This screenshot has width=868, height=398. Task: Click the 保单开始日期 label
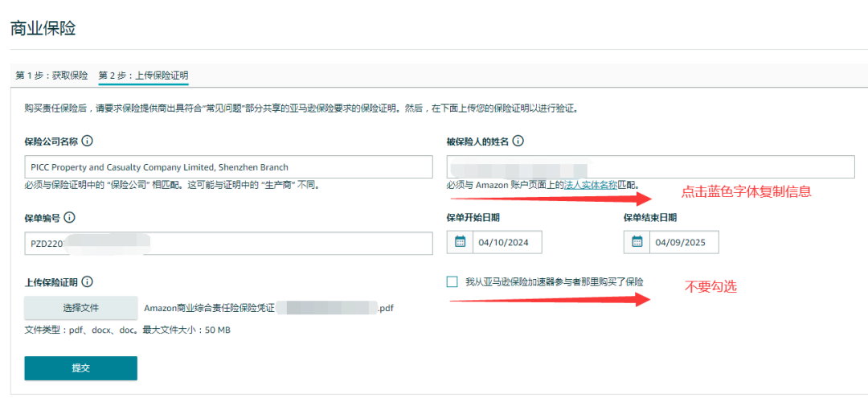click(x=473, y=218)
